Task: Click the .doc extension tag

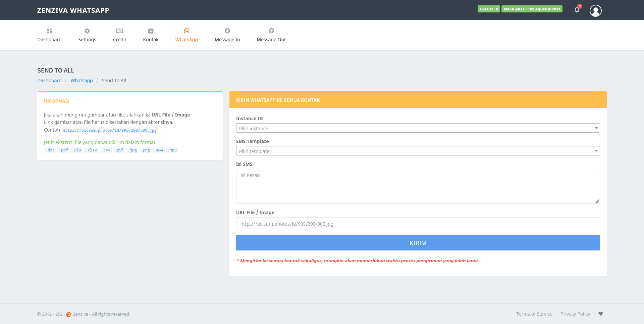Action: [x=50, y=150]
